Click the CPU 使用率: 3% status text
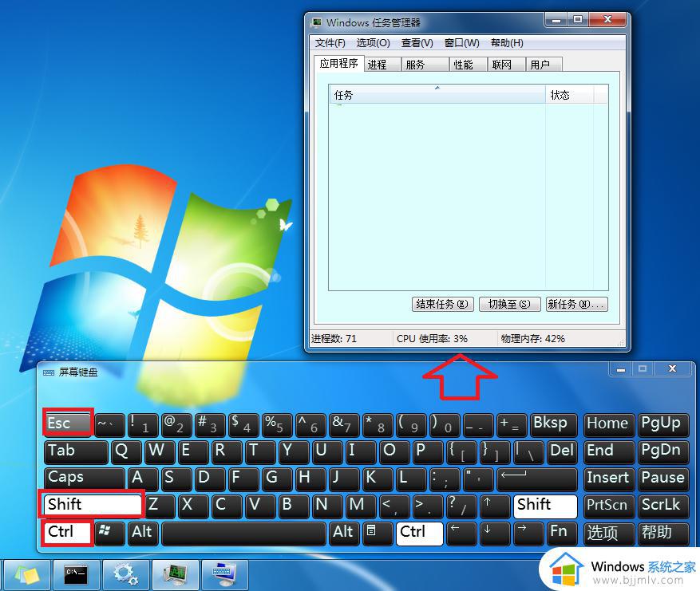The image size is (700, 591). pyautogui.click(x=432, y=338)
